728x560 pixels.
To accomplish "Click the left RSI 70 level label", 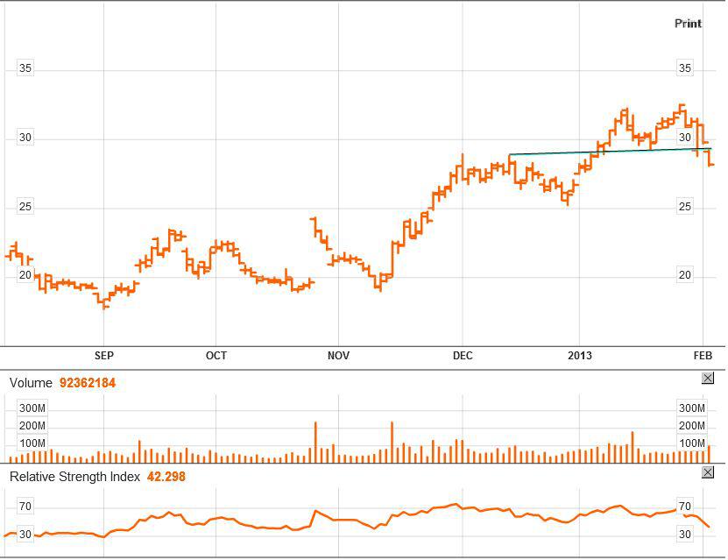I will 25,507.
